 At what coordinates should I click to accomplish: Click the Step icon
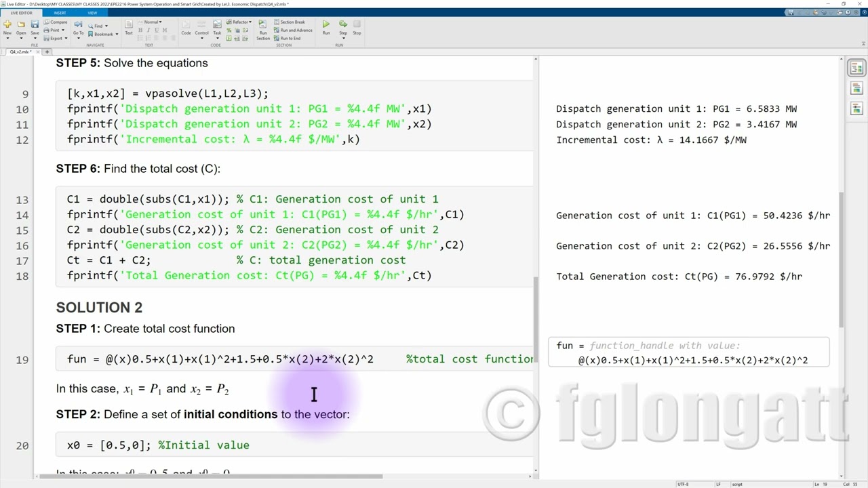[343, 24]
